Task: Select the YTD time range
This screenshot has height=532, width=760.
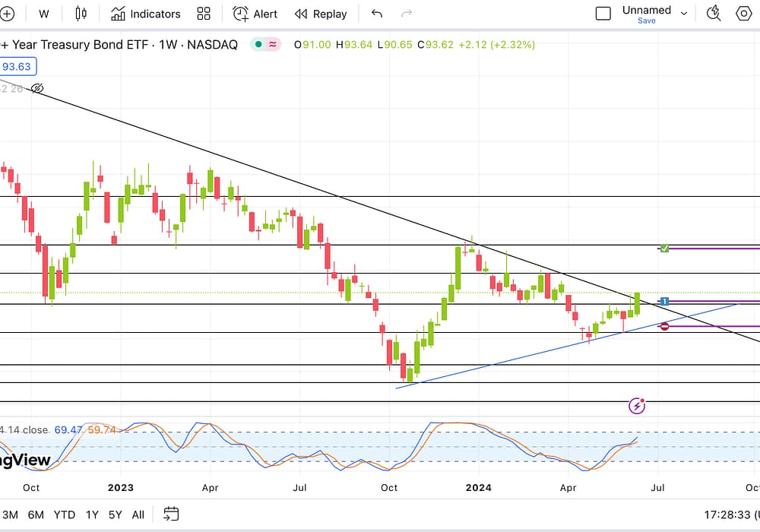Action: (65, 515)
